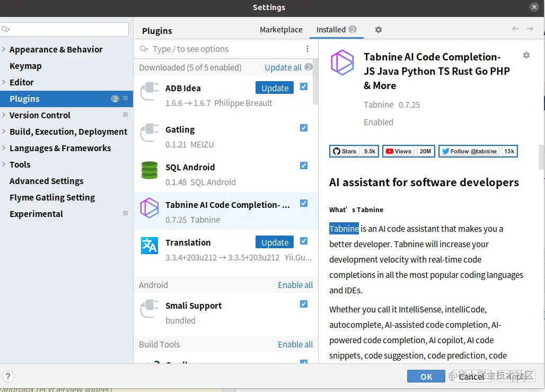Select Version Control in the sidebar

(40, 115)
